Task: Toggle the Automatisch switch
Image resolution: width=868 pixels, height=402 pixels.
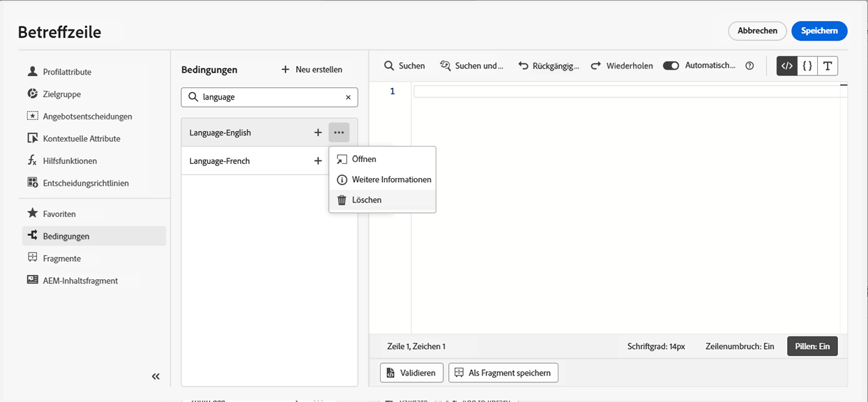Action: (x=671, y=66)
